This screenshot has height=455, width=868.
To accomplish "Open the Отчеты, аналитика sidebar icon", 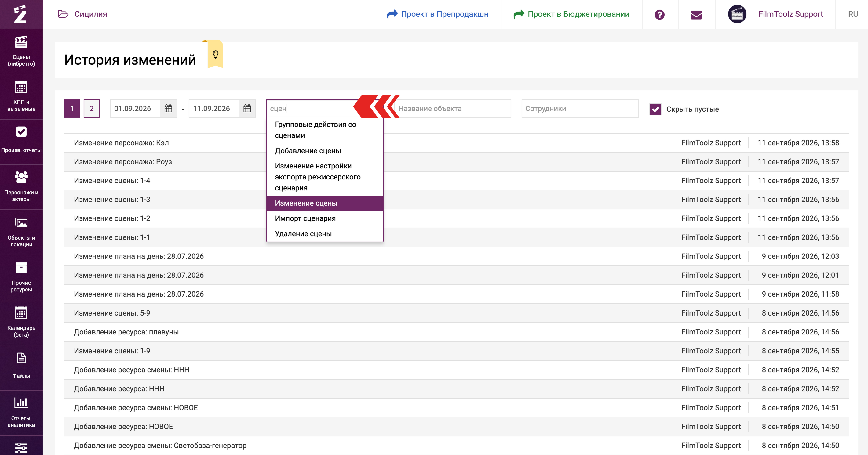I will (x=21, y=413).
